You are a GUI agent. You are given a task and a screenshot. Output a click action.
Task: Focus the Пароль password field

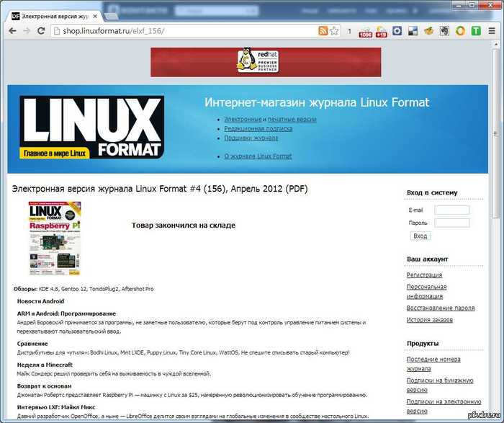[x=452, y=223]
